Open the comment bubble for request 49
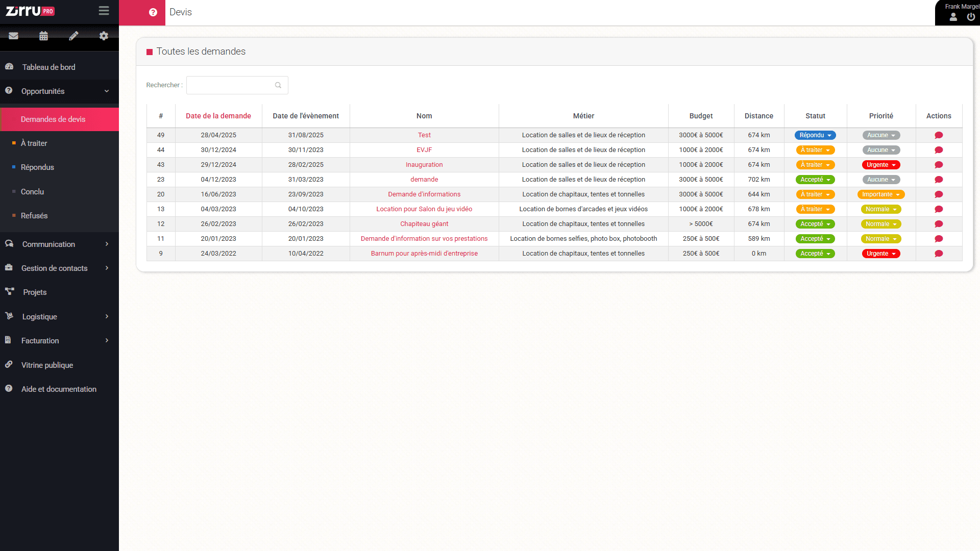The image size is (980, 551). click(939, 135)
